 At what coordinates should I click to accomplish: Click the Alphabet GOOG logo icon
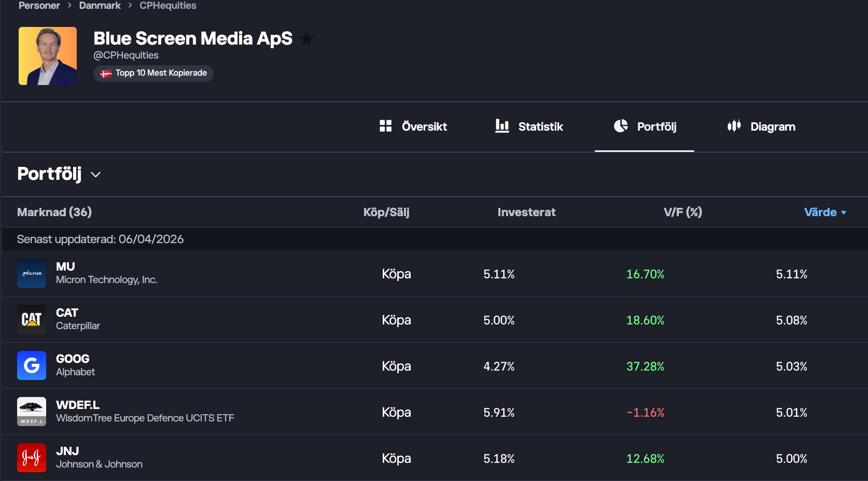pyautogui.click(x=32, y=365)
